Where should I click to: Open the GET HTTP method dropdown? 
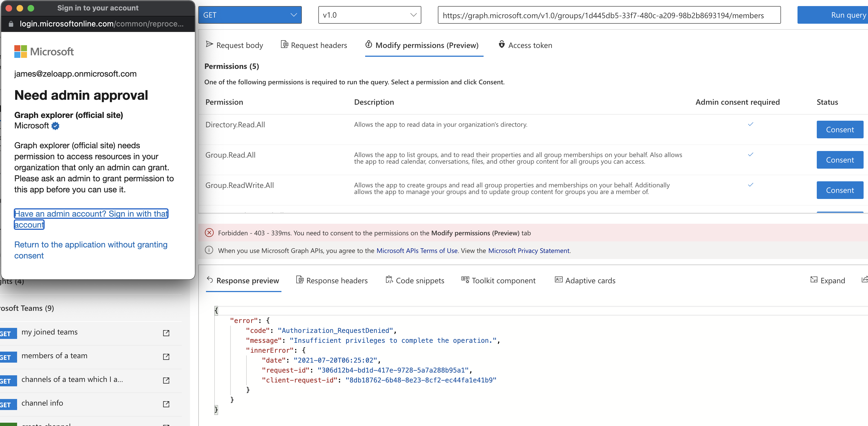[x=250, y=15]
